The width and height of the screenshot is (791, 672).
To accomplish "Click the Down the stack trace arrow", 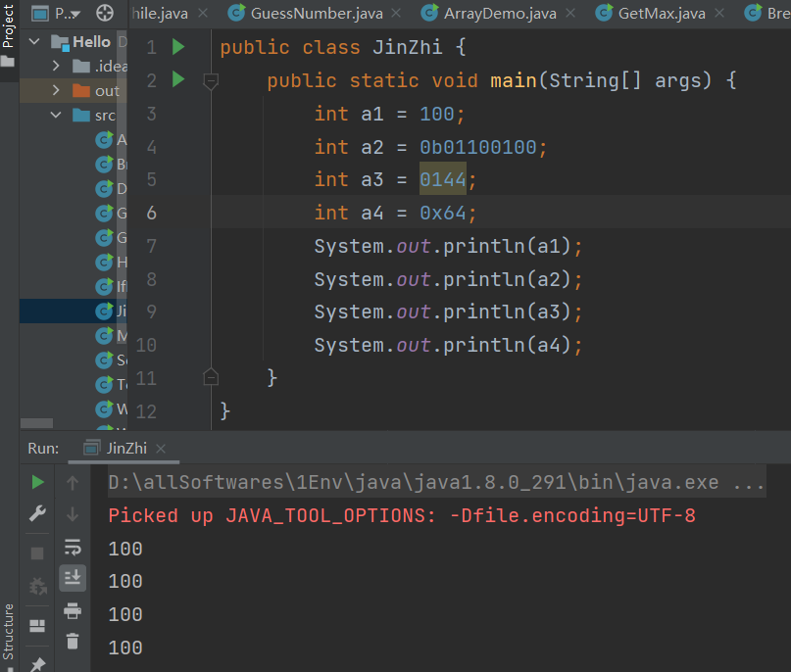I will pyautogui.click(x=73, y=514).
